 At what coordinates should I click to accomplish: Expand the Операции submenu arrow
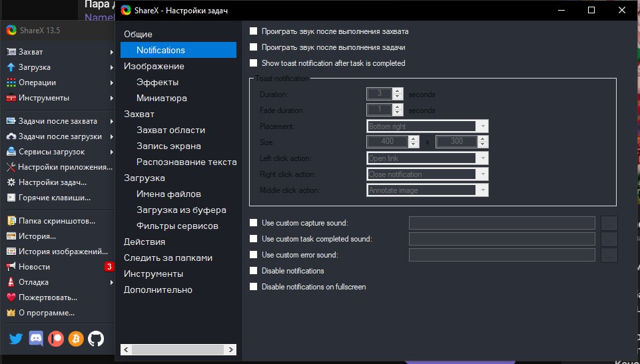pyautogui.click(x=111, y=83)
